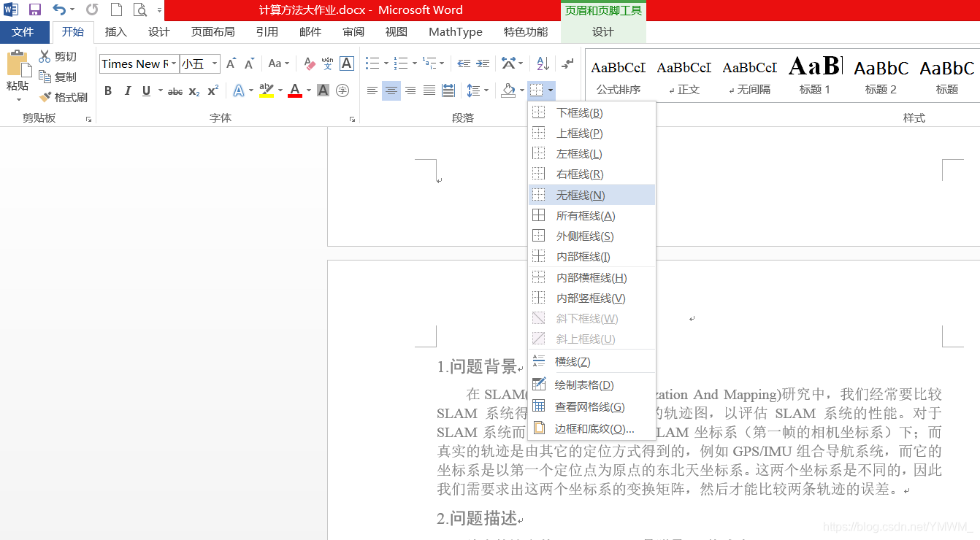Toggle Bold formatting
Viewport: 980px width, 540px height.
pyautogui.click(x=108, y=91)
